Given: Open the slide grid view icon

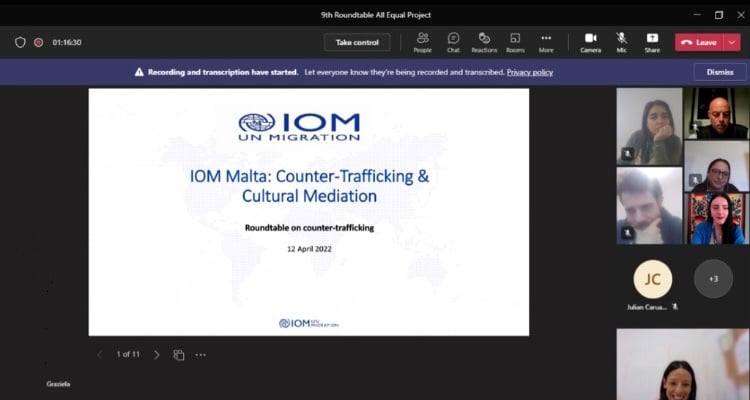Looking at the screenshot, I should 178,355.
